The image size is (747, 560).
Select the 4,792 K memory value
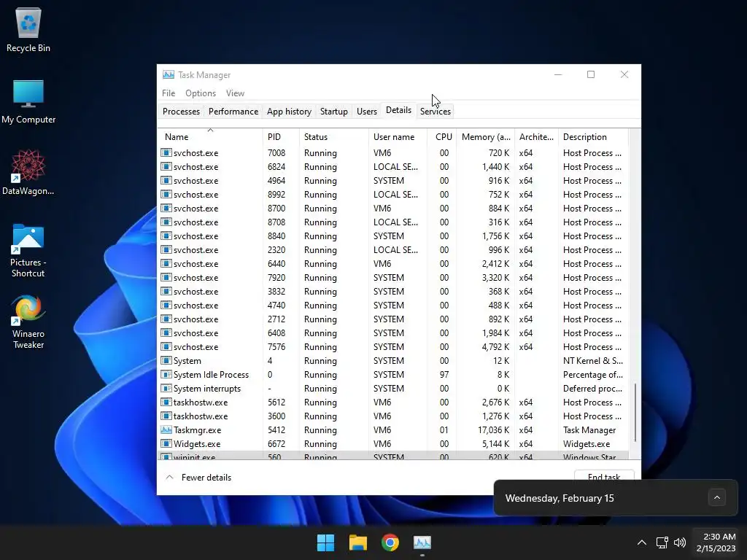(495, 346)
